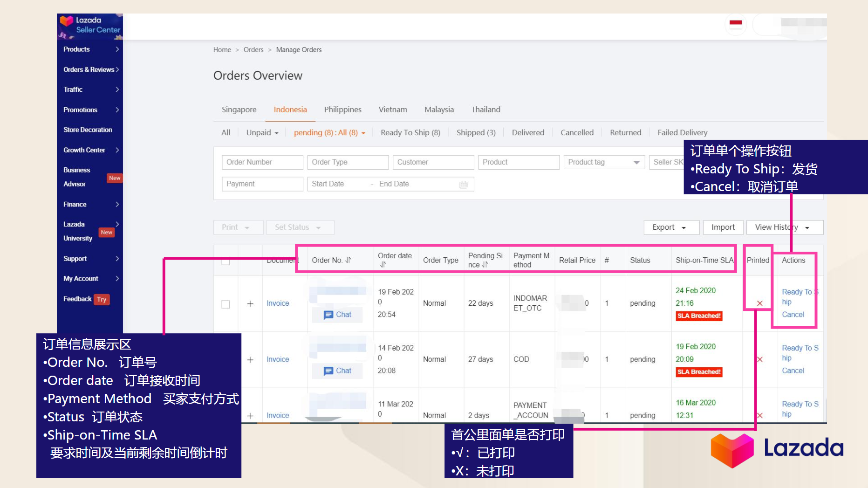Switch to the Thailand tab

(x=485, y=110)
